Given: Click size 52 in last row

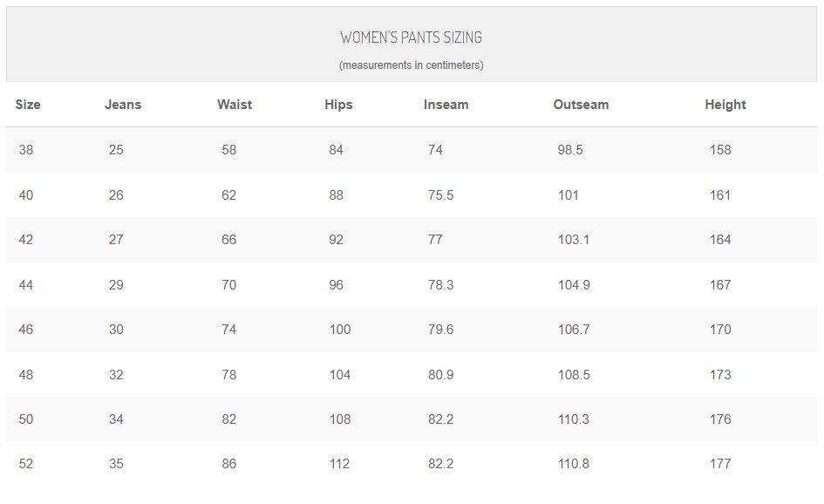Looking at the screenshot, I should tap(26, 464).
